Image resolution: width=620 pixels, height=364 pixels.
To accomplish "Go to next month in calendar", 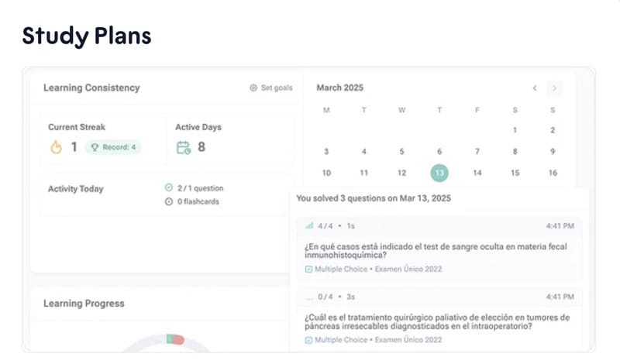I will click(554, 88).
